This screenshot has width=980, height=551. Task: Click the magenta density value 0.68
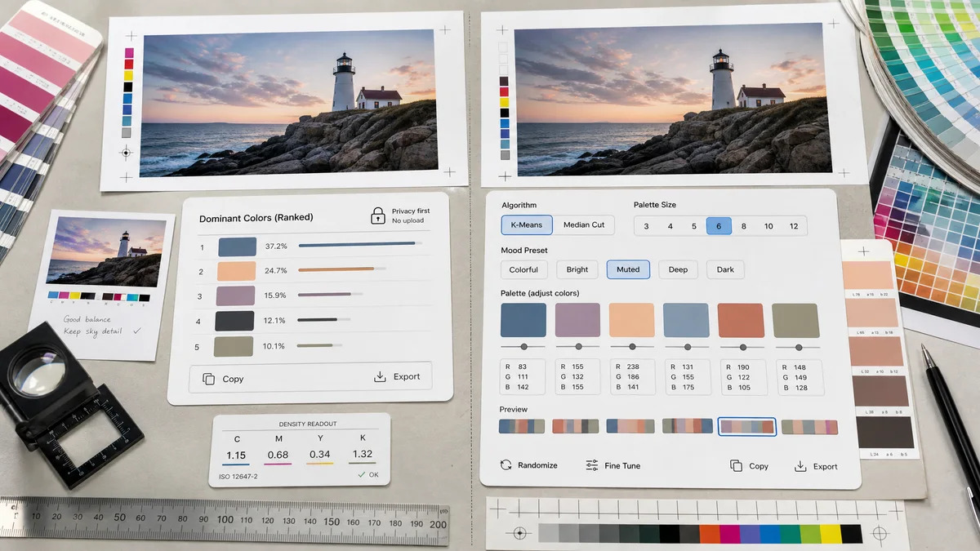(278, 455)
